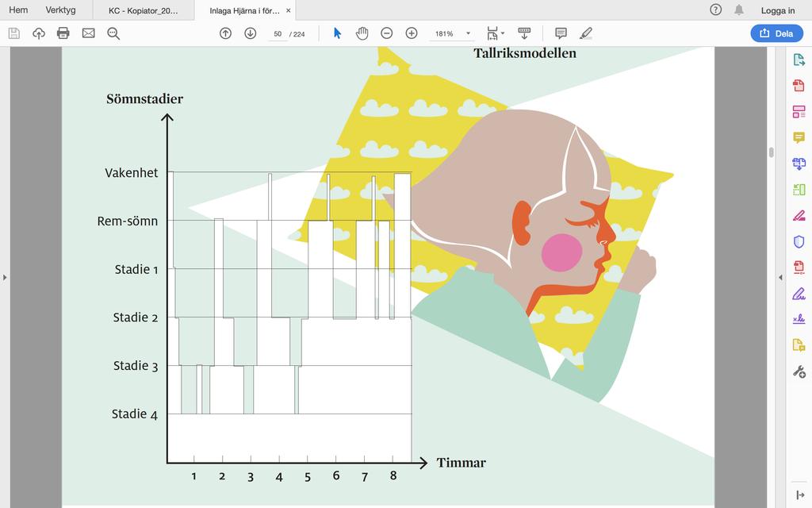Viewport: 812px width, 508px height.
Task: Print the document
Action: click(63, 33)
